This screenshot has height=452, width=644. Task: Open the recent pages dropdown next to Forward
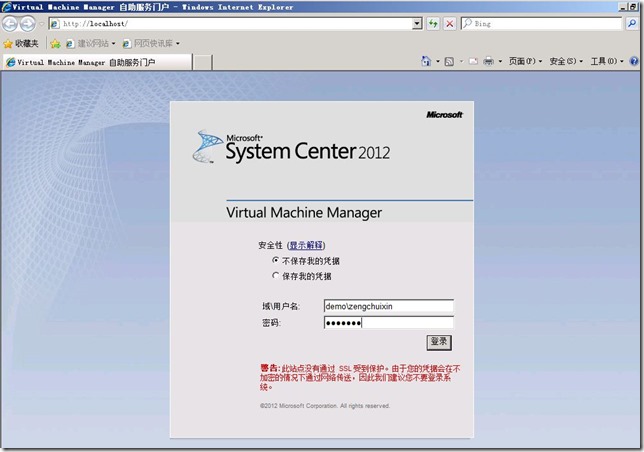(41, 24)
